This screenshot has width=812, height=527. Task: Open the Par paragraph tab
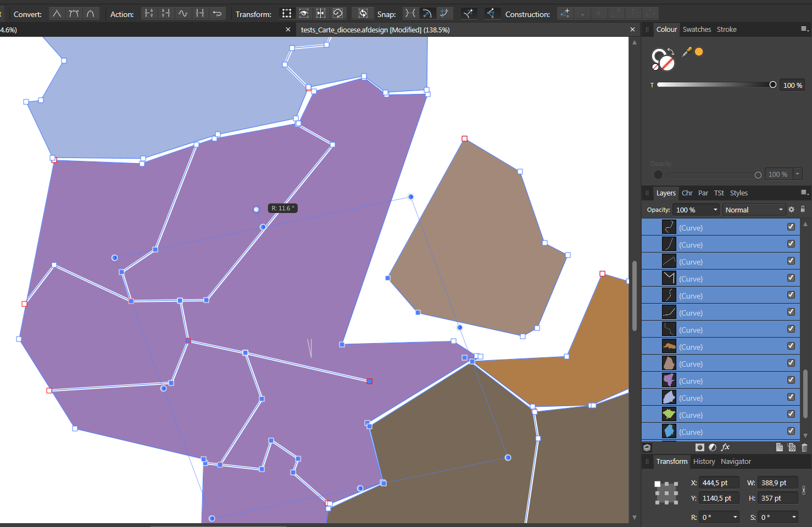point(703,193)
